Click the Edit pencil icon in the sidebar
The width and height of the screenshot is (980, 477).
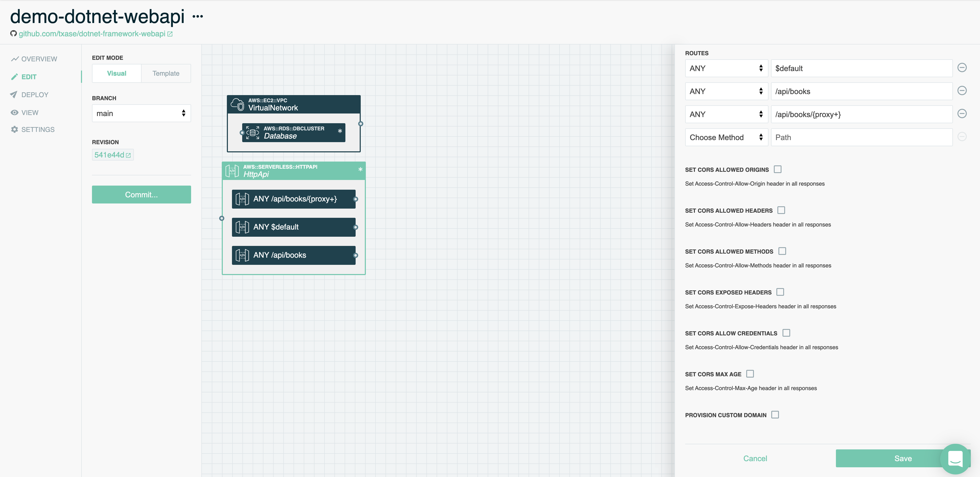[15, 76]
